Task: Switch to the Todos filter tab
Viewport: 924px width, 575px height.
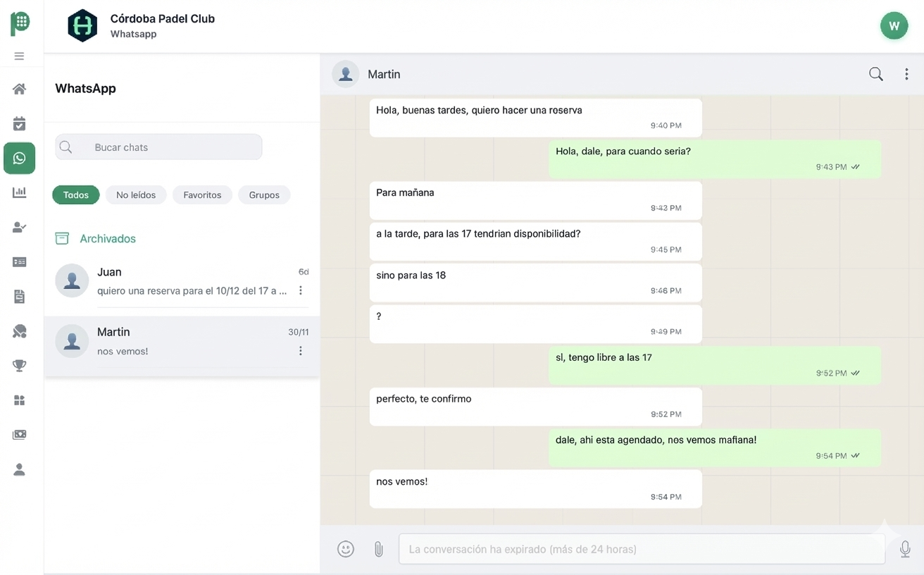Action: click(75, 194)
